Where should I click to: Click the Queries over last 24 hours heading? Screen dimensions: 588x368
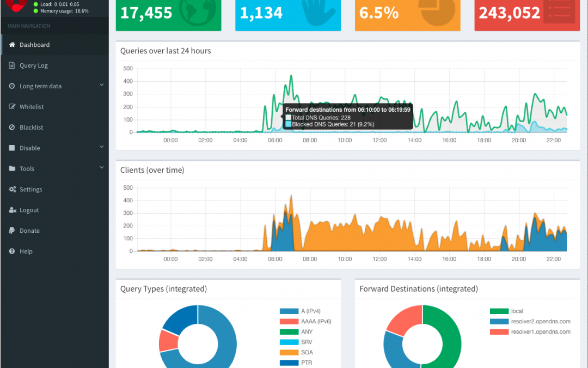(x=166, y=51)
